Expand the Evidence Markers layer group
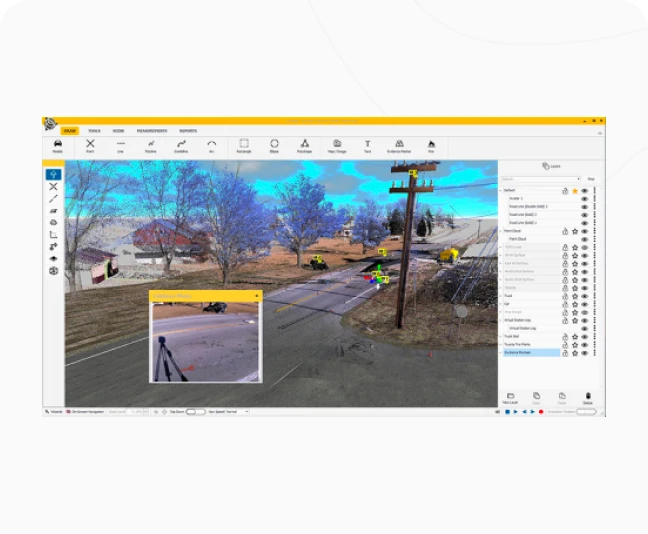The height and width of the screenshot is (534, 648). [x=500, y=353]
